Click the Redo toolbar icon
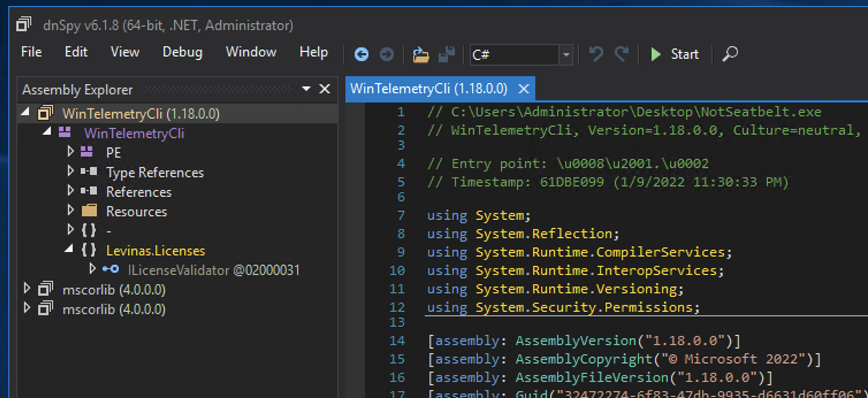Screen dimensions: 868x398 click(622, 55)
